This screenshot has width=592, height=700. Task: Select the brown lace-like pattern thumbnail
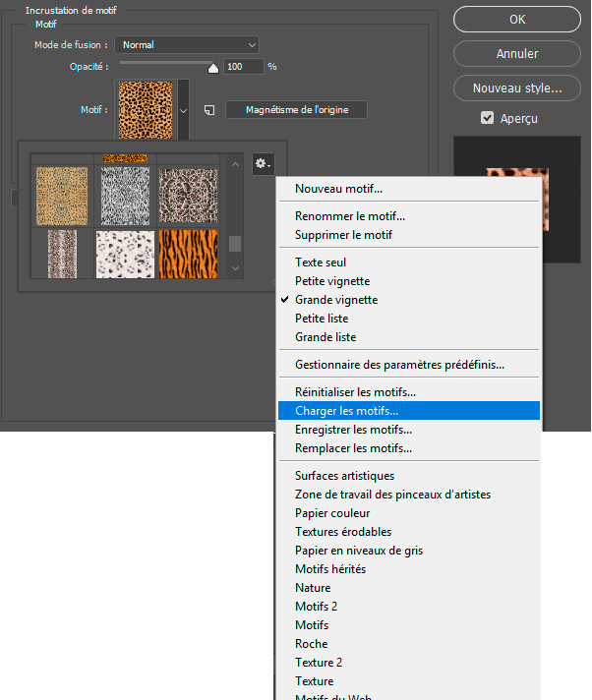(x=186, y=194)
